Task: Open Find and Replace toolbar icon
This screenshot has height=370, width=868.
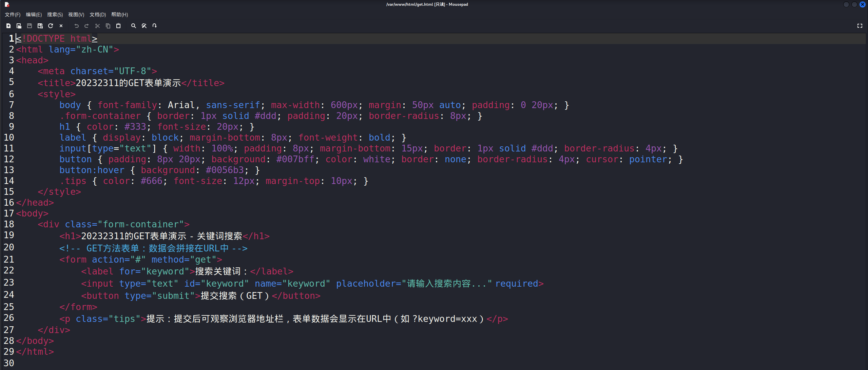Action: (x=144, y=26)
